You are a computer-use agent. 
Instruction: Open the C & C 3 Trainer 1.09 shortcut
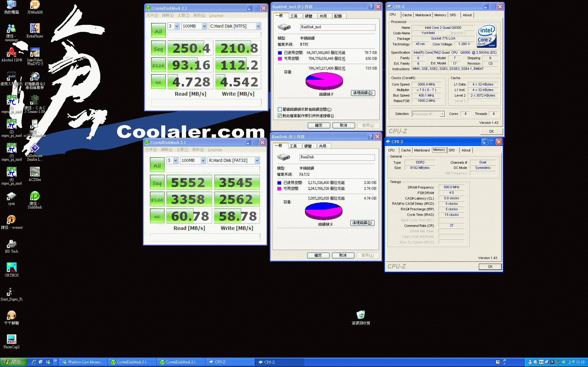[35, 104]
